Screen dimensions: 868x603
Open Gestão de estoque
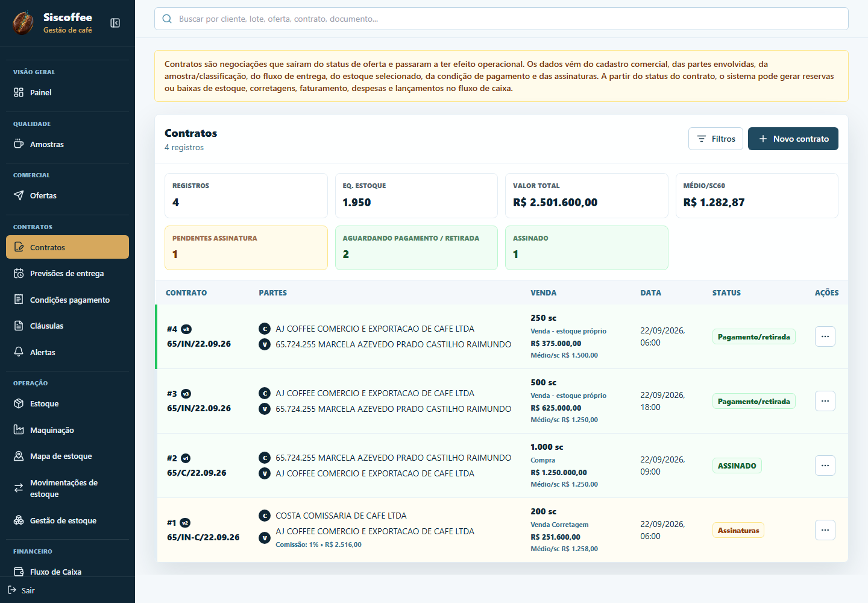click(68, 520)
